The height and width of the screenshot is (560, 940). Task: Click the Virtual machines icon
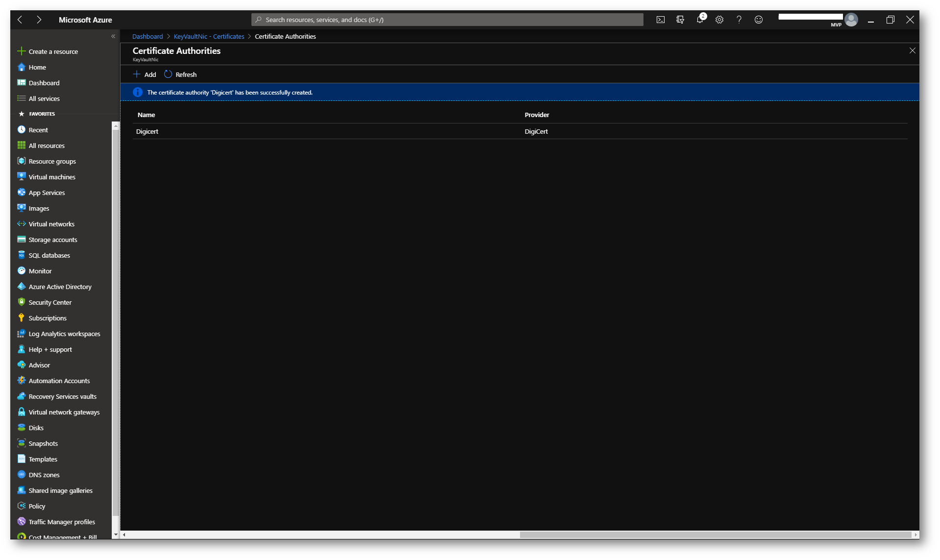coord(22,177)
